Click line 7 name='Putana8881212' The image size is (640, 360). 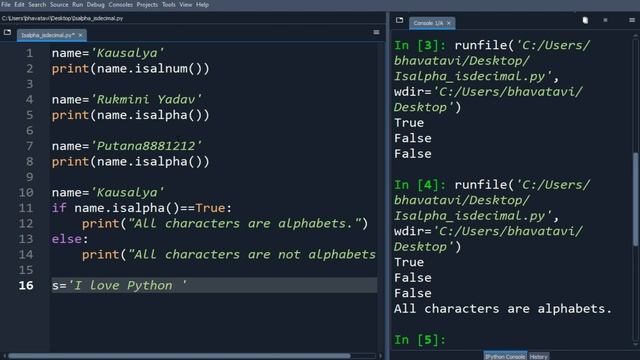tap(127, 146)
